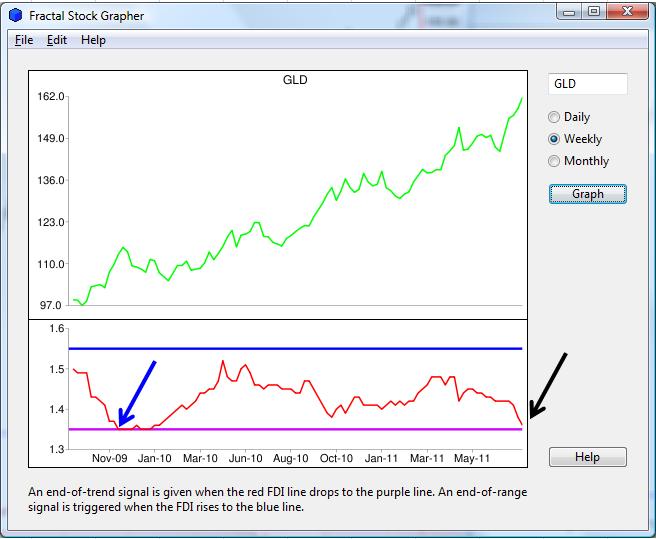The image size is (656, 539).
Task: Click the black arrow pointing at the FDI line
Action: click(548, 385)
